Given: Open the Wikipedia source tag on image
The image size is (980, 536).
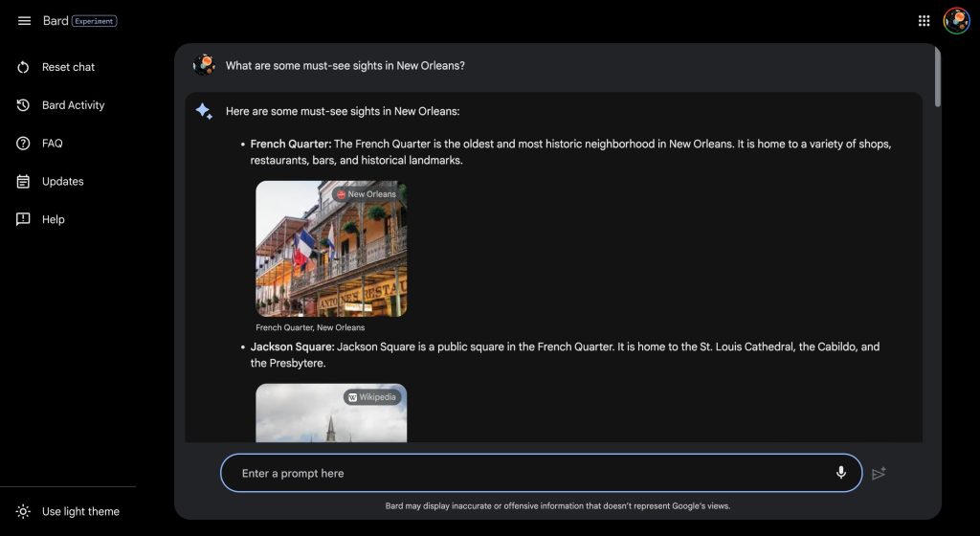Looking at the screenshot, I should click(x=372, y=397).
